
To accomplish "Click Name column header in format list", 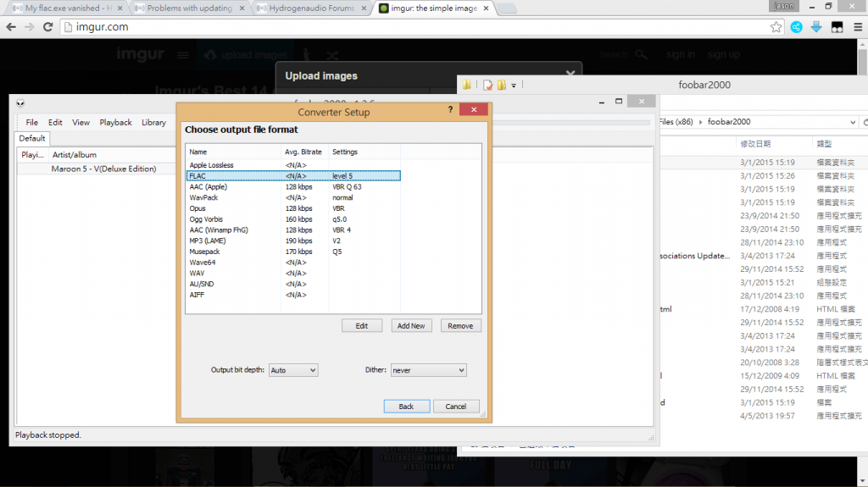I will tap(234, 152).
